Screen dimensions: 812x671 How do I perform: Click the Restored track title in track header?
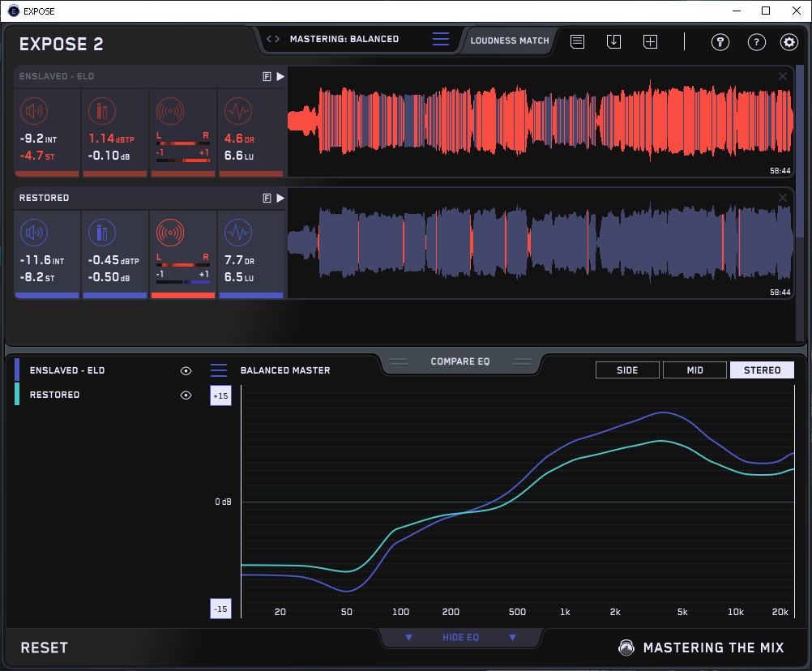pyautogui.click(x=44, y=198)
